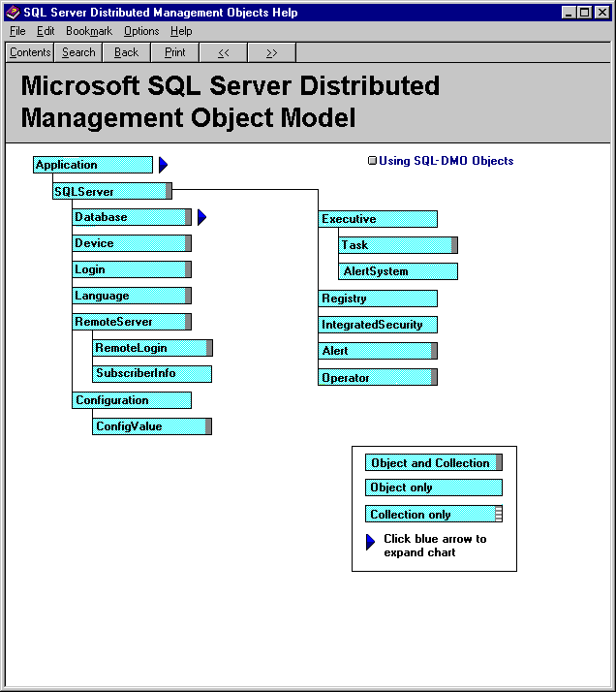Image resolution: width=616 pixels, height=692 pixels.
Task: Open the Options menu
Action: point(141,31)
